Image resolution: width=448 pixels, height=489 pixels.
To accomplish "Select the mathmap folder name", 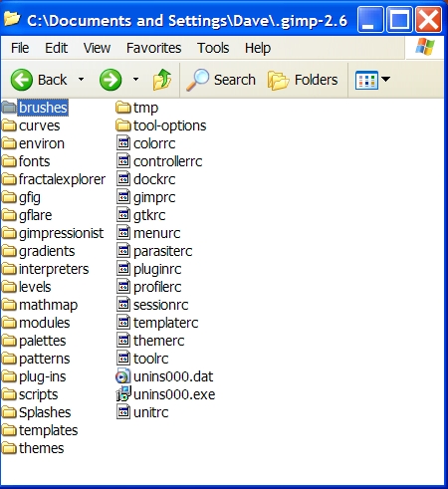I will (x=48, y=306).
